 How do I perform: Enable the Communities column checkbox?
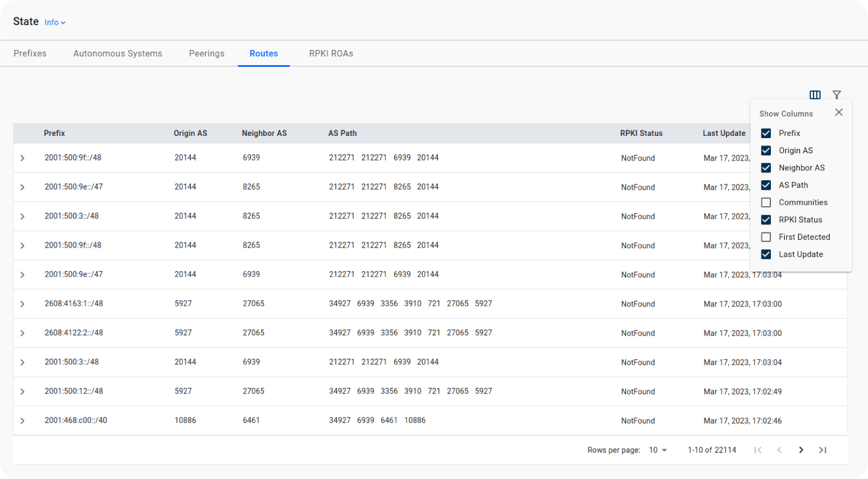(x=766, y=202)
